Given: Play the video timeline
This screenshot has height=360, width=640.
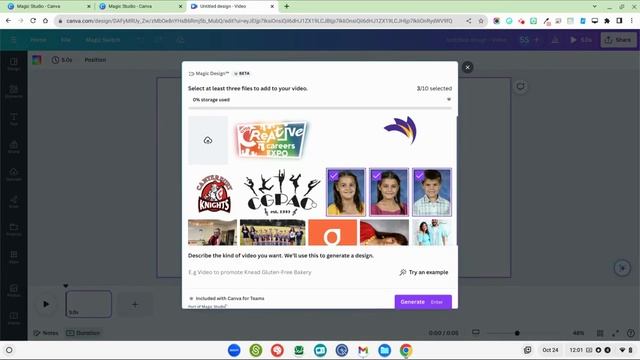Looking at the screenshot, I should (x=46, y=304).
